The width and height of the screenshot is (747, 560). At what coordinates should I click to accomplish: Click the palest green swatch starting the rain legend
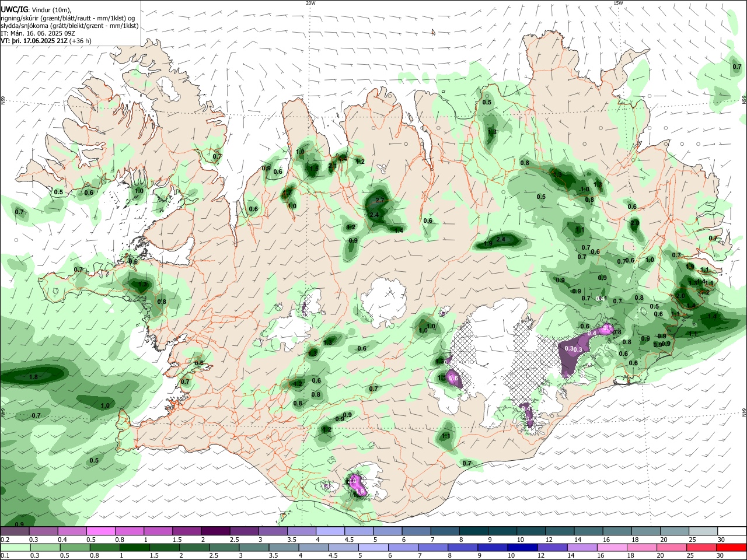[16, 548]
